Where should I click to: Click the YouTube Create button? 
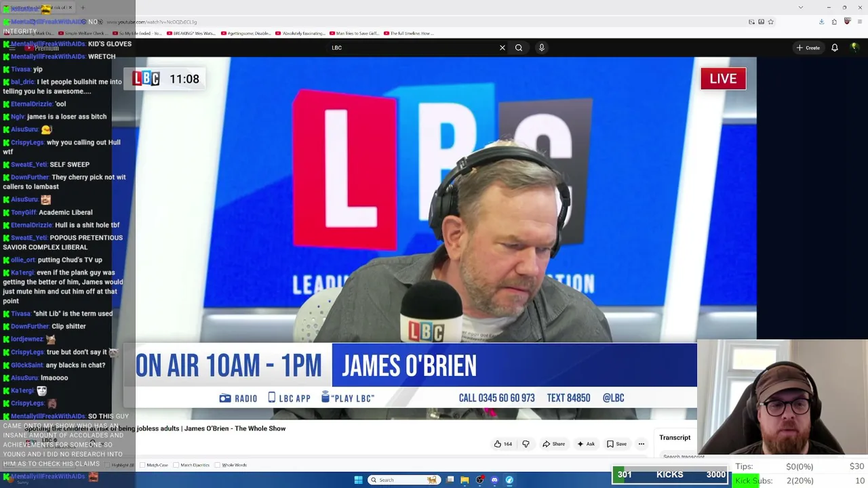pos(808,47)
